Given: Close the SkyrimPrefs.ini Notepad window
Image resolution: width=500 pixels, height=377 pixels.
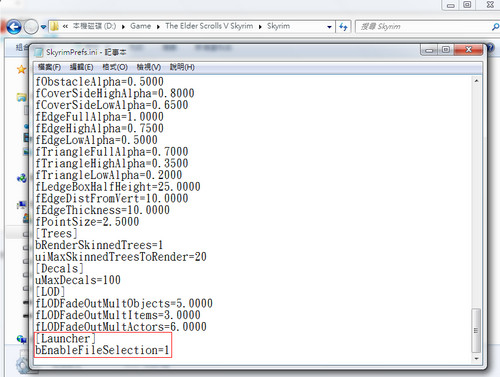Looking at the screenshot, I should tap(468, 50).
